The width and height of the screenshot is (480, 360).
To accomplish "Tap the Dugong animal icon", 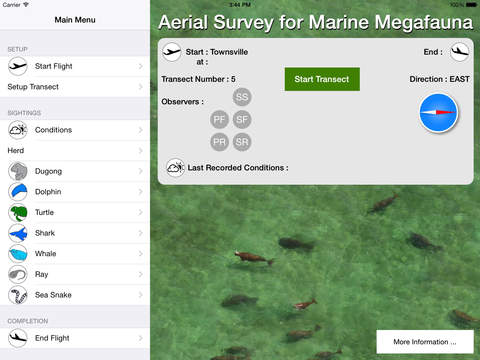I will pyautogui.click(x=18, y=171).
